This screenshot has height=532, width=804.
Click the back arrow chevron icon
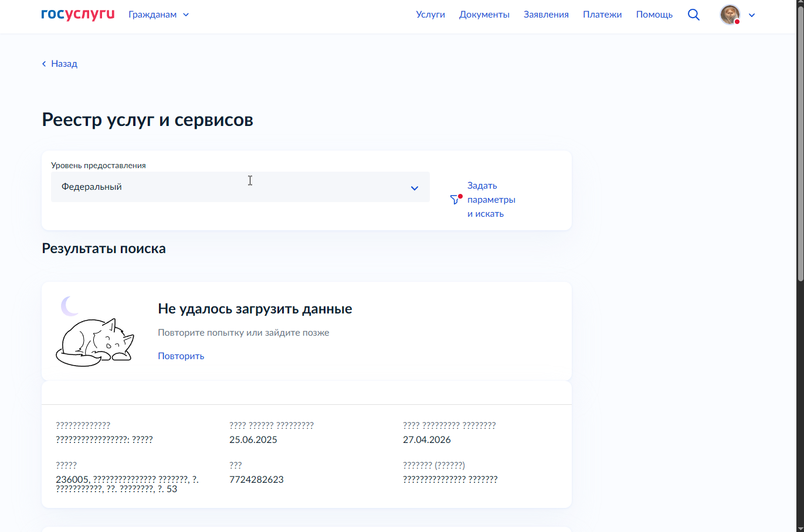click(44, 64)
